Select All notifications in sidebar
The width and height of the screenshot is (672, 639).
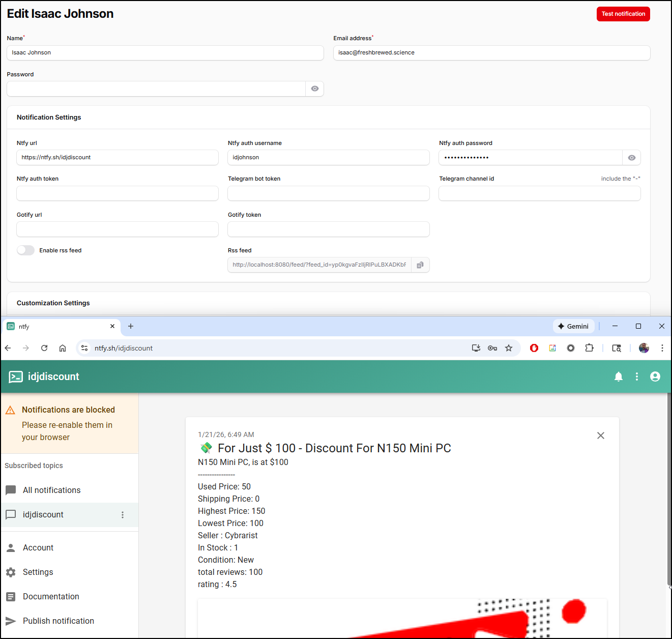51,490
